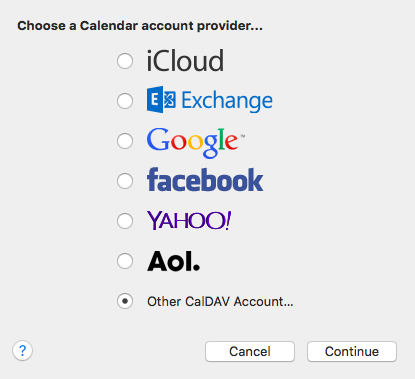Viewport: 415px width, 379px height.
Task: Click the Other CalDAV Account radio button
Action: (x=125, y=301)
